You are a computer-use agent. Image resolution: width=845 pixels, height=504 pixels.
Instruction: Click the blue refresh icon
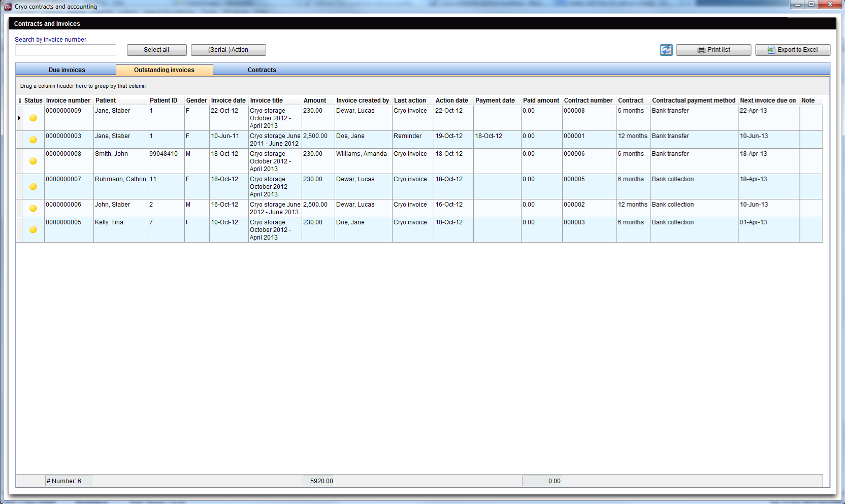[666, 50]
